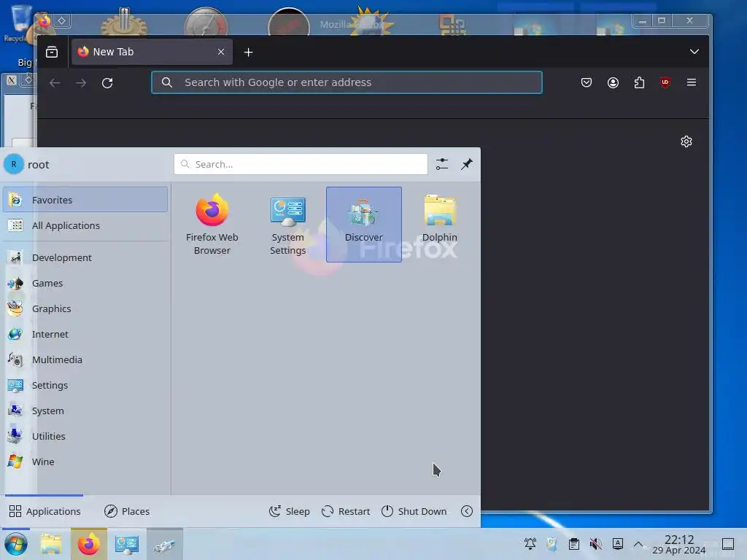This screenshot has height=560, width=747.
Task: Open notifications bell in tray
Action: (530, 543)
